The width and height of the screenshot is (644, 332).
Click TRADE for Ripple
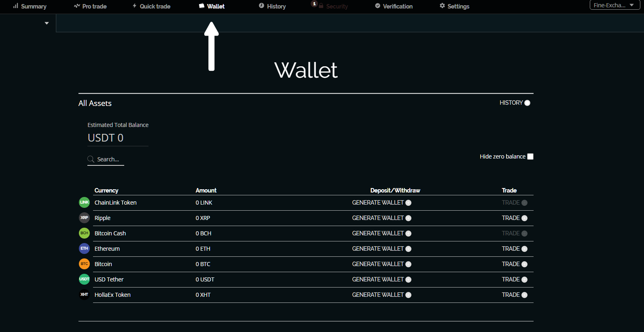pos(515,218)
